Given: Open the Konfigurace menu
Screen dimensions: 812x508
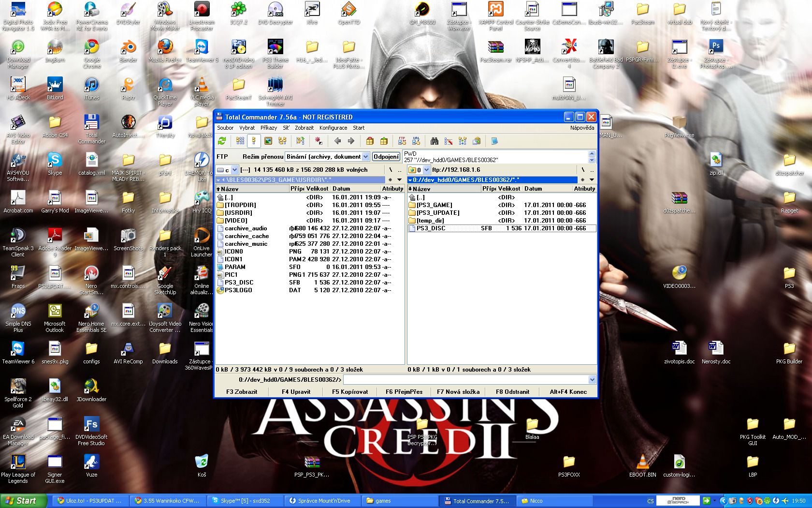Looking at the screenshot, I should [x=333, y=128].
